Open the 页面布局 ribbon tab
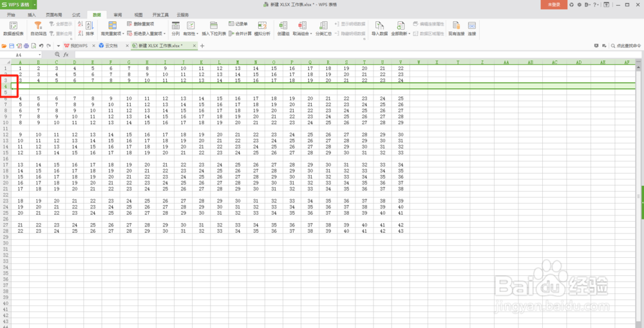Screen dimensions: 644x328 click(54, 15)
